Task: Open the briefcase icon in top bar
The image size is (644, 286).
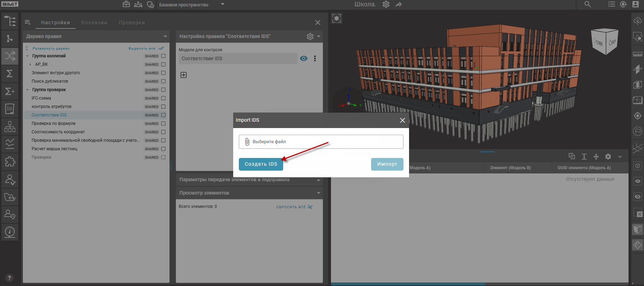Action: click(x=126, y=5)
